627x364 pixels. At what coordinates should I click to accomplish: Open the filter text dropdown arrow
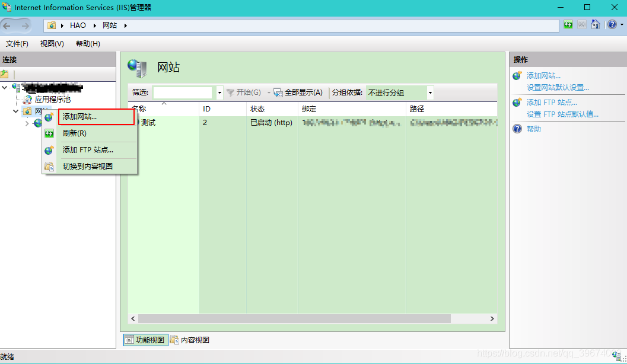(219, 92)
